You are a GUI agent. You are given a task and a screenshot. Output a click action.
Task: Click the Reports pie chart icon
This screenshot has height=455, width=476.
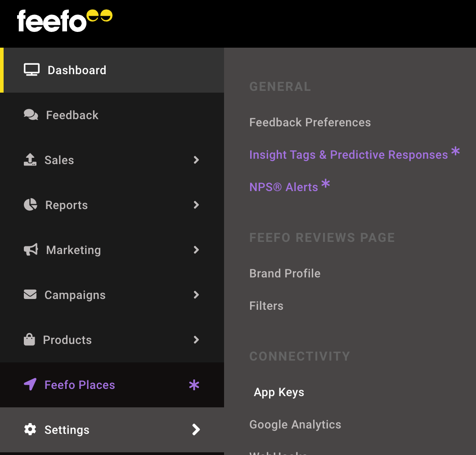click(x=30, y=205)
